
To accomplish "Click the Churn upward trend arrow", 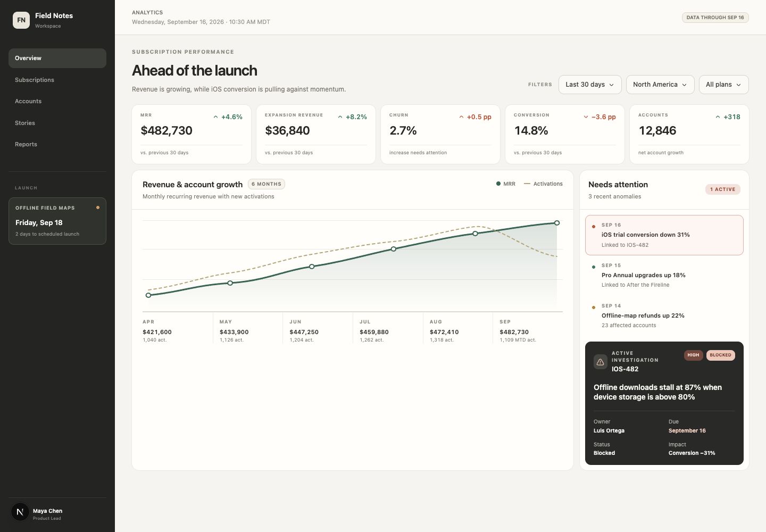I will click(461, 117).
